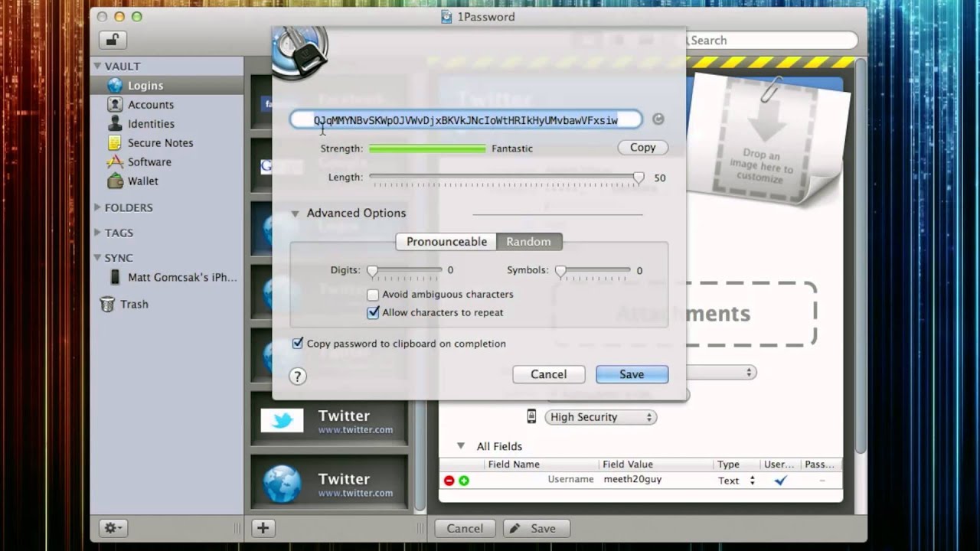Image resolution: width=980 pixels, height=551 pixels.
Task: Click the 'Field Name' column header
Action: pos(514,465)
